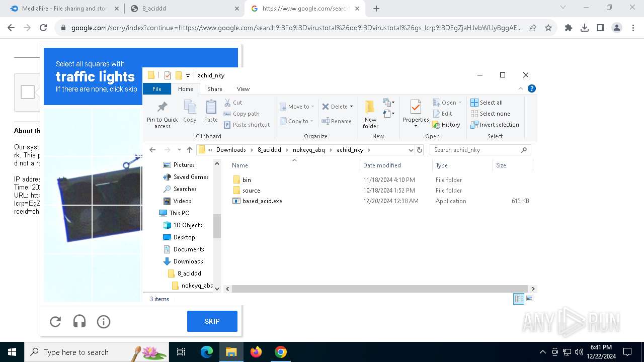644x362 pixels.
Task: Click the nokeyq_abq breadcrumb segment
Action: [308, 150]
